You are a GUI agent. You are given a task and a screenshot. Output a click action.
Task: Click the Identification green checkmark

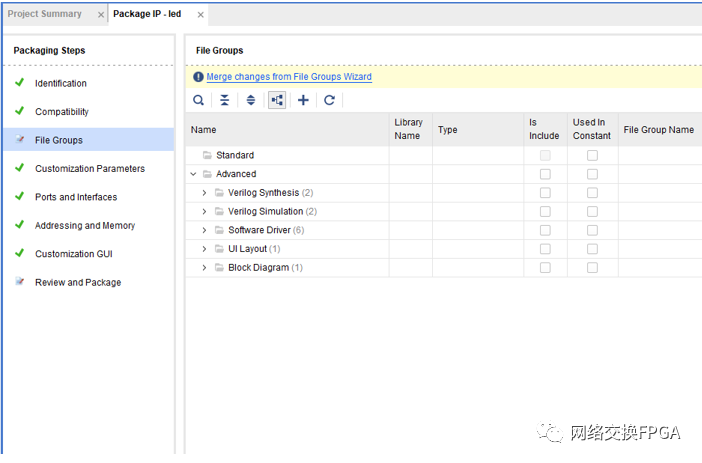[19, 82]
